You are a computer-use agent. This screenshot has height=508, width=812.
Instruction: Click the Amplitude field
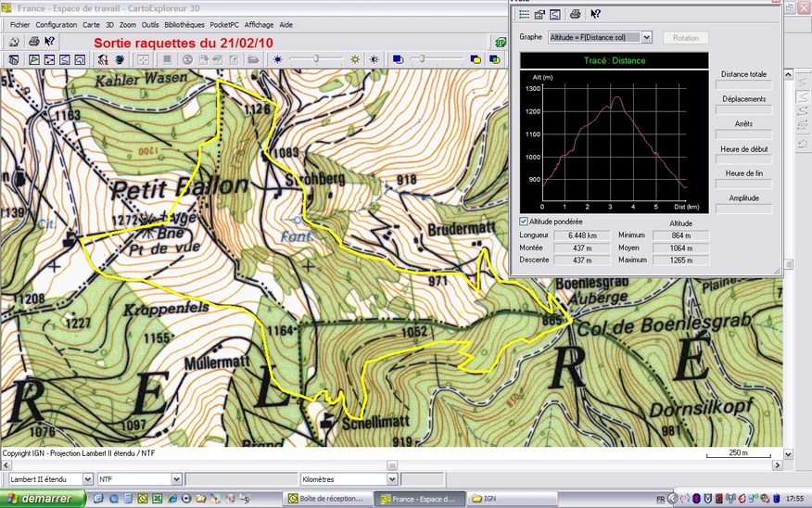(743, 209)
